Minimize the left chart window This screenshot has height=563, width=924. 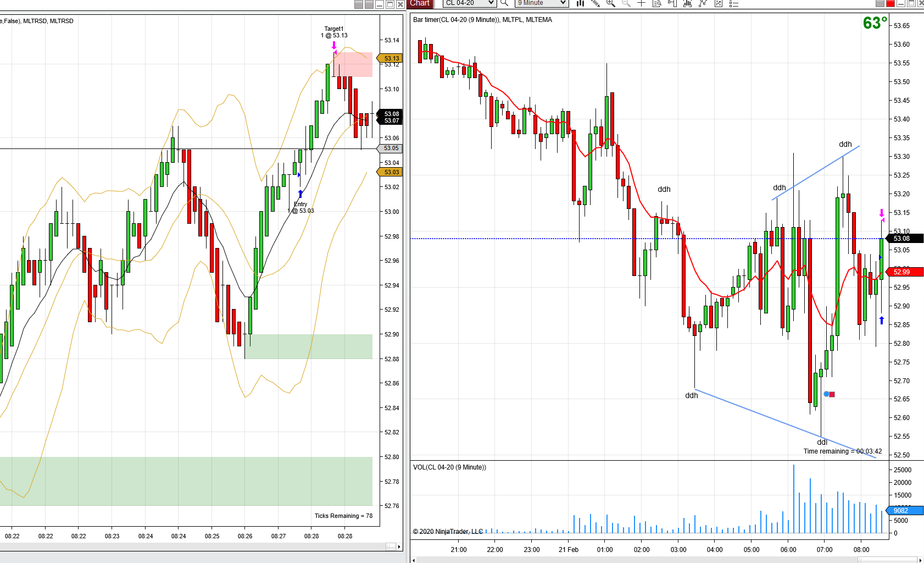pyautogui.click(x=380, y=4)
